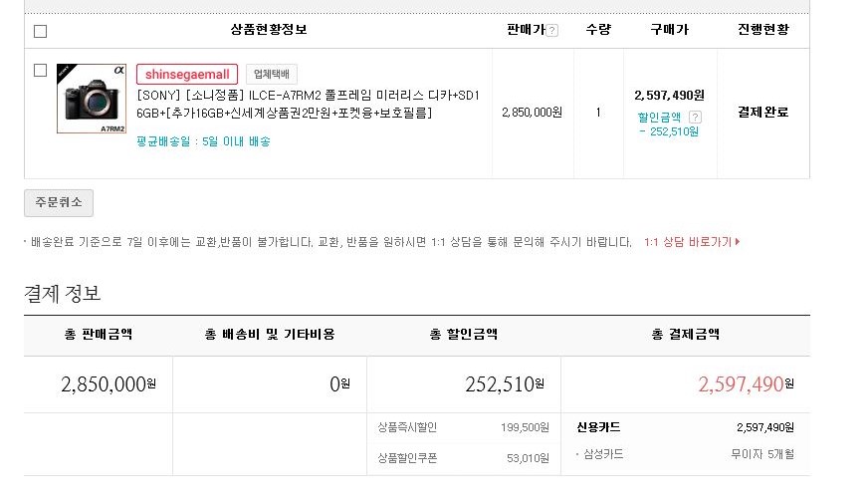Image resolution: width=868 pixels, height=501 pixels.
Task: Follow the 1:1 상담 바로가기 link
Action: click(687, 242)
